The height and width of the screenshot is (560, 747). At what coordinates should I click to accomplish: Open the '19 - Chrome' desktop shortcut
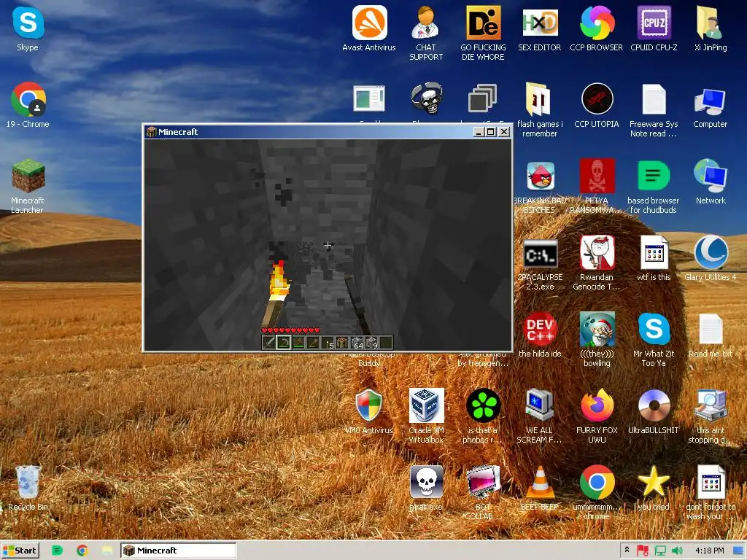pyautogui.click(x=28, y=105)
